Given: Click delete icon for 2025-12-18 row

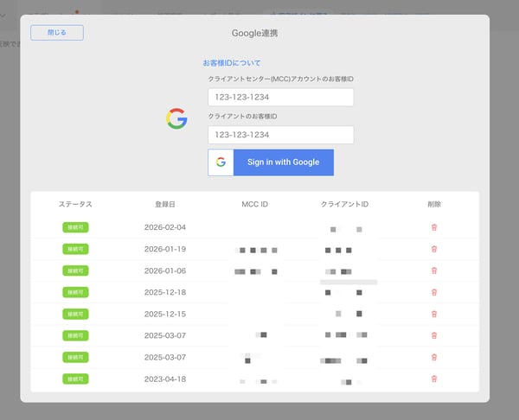Looking at the screenshot, I should click(x=434, y=292).
